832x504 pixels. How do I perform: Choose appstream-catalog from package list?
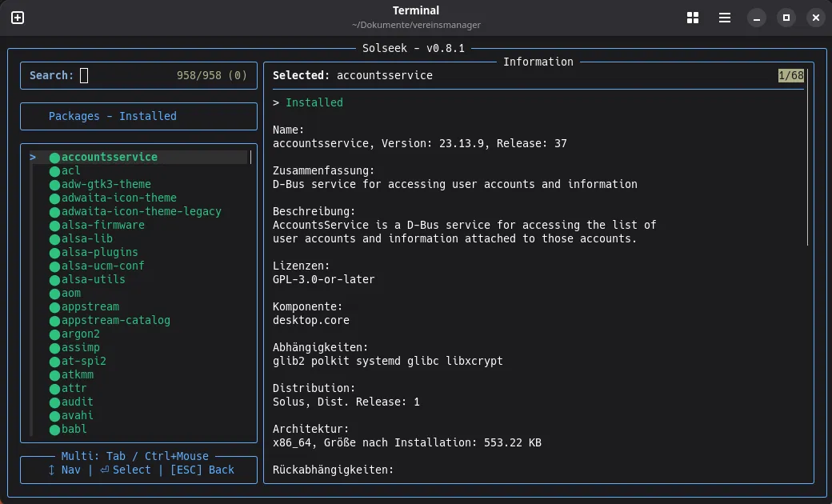tap(115, 320)
